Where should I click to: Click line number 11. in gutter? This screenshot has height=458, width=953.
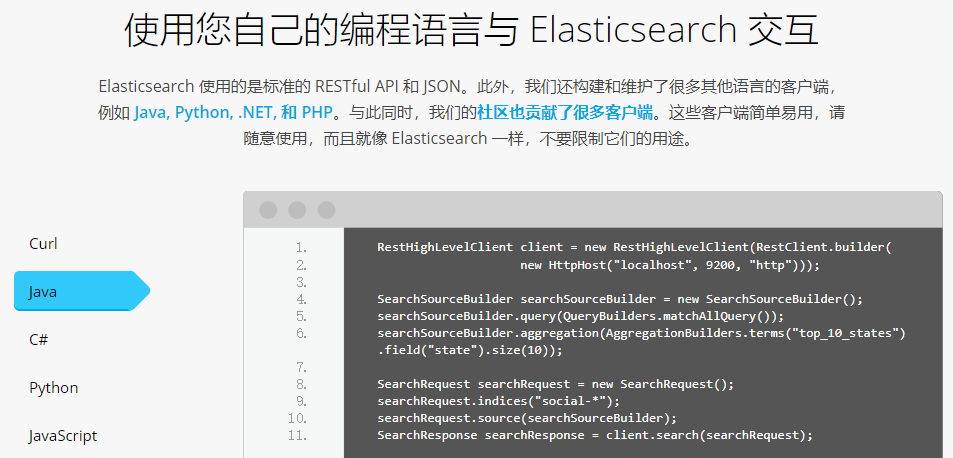[298, 435]
